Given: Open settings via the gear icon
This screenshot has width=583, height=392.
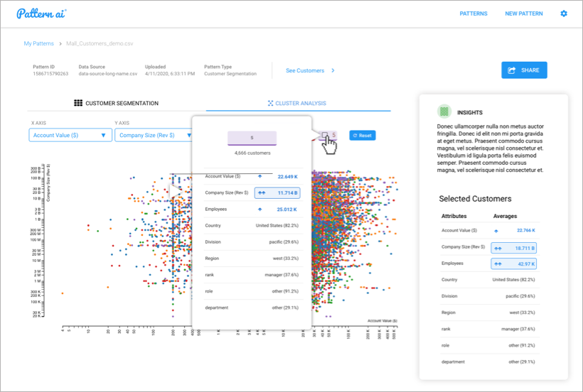Looking at the screenshot, I should [x=564, y=13].
